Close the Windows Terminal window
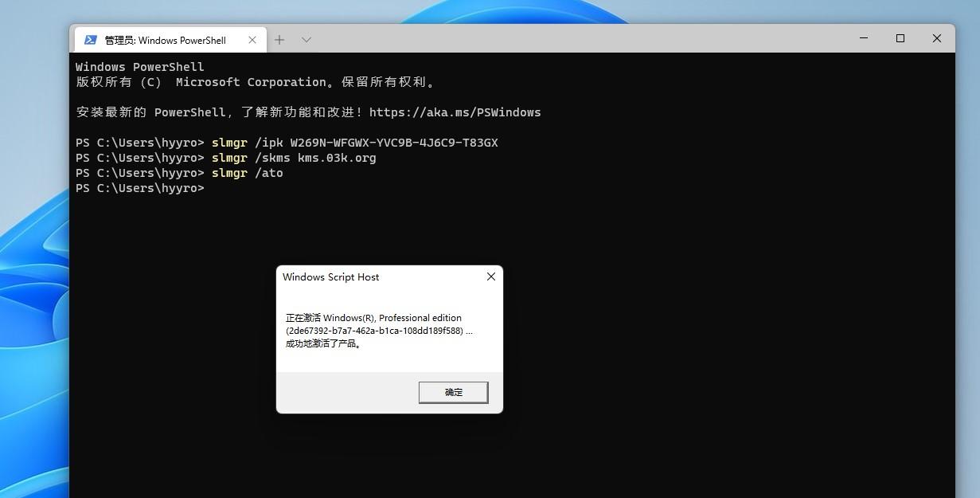Screen dimensions: 980x498 (937, 38)
